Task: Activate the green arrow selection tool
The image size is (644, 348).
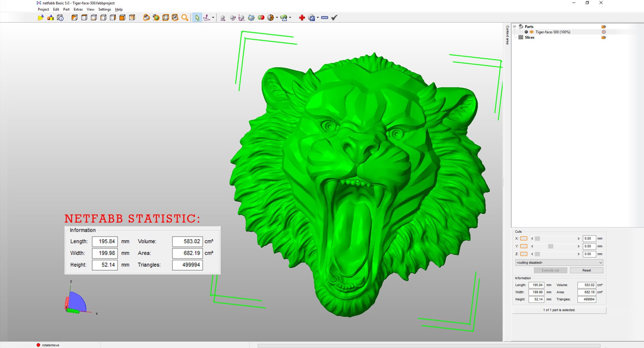Action: 197,18
